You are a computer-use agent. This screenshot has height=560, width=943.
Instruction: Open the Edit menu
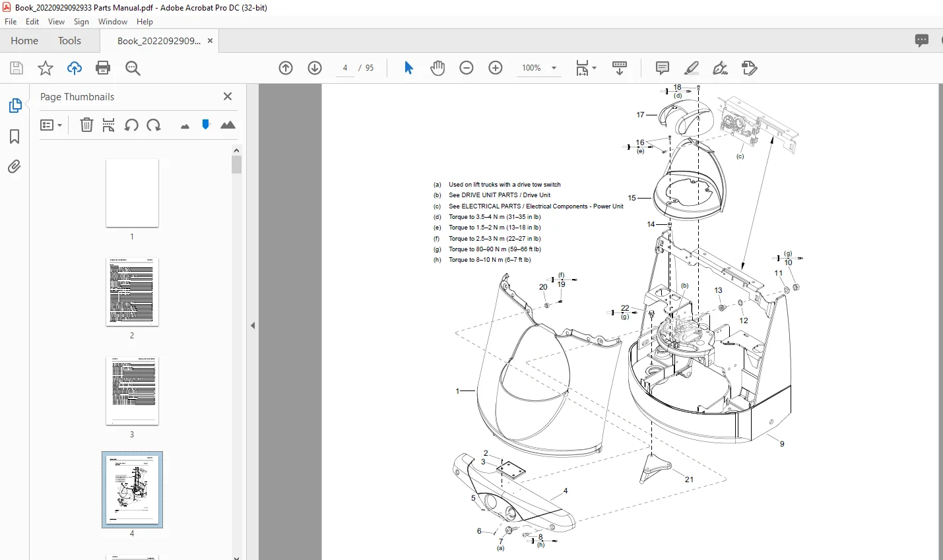tap(32, 22)
